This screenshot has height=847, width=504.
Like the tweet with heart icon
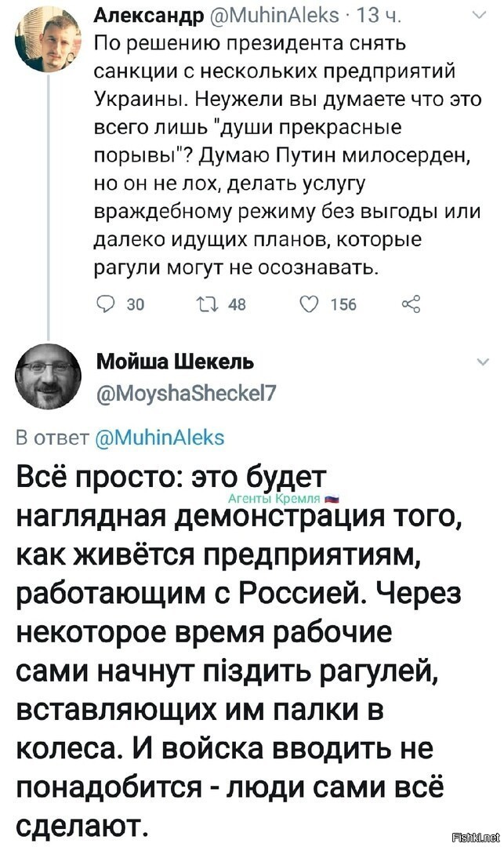click(309, 304)
